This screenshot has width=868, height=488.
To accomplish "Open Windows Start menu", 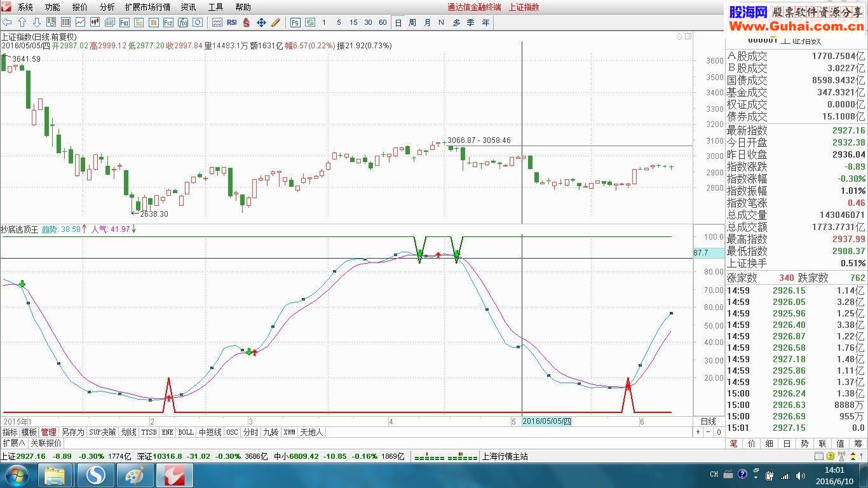I will [16, 475].
